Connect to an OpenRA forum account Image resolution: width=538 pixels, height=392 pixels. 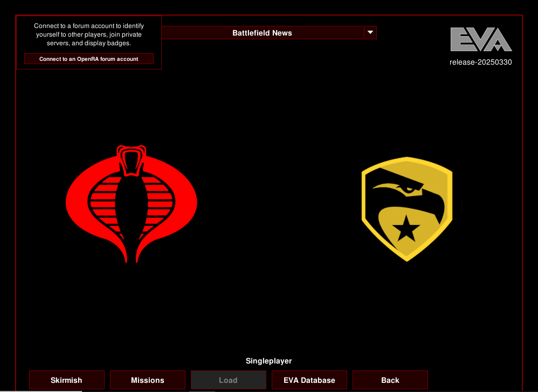[x=89, y=59]
